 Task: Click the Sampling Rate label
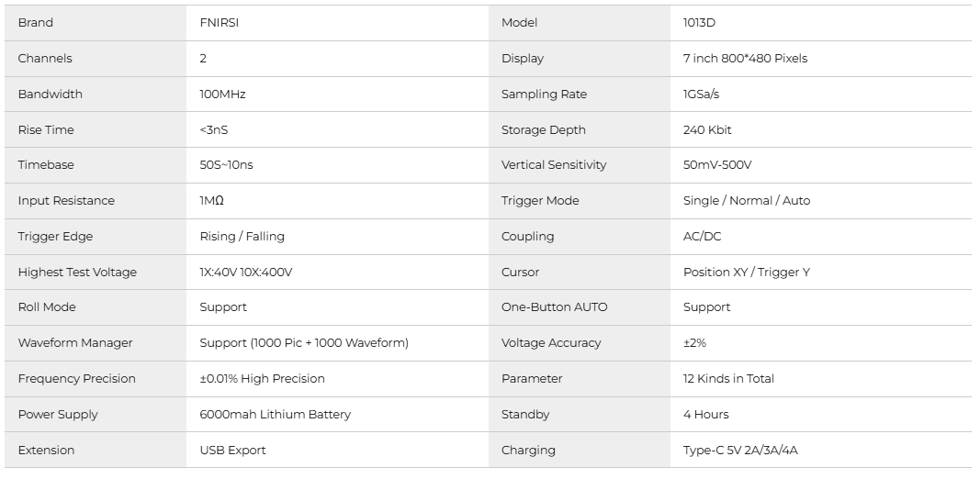click(x=544, y=95)
